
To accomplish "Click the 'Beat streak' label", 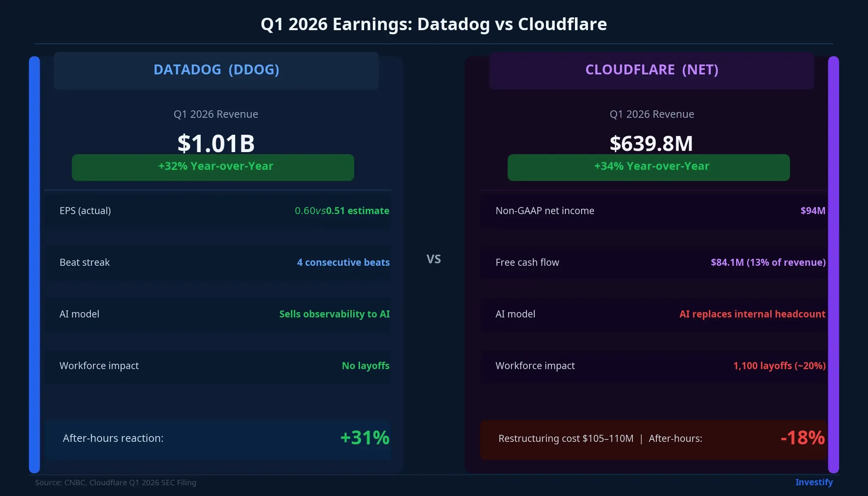I will [x=85, y=262].
